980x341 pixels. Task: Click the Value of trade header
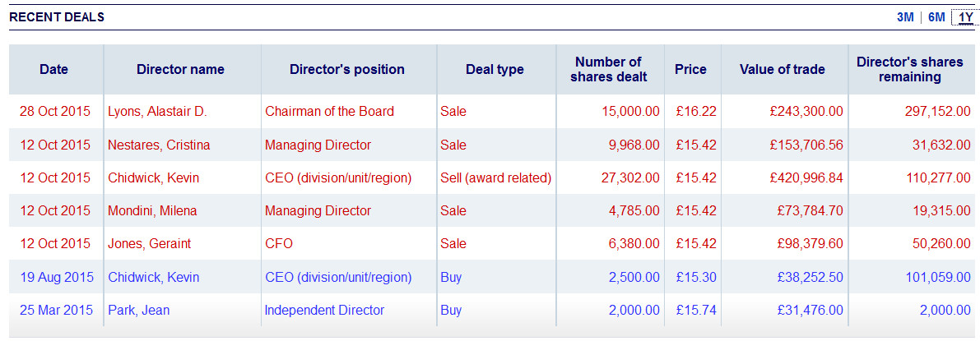tap(782, 70)
